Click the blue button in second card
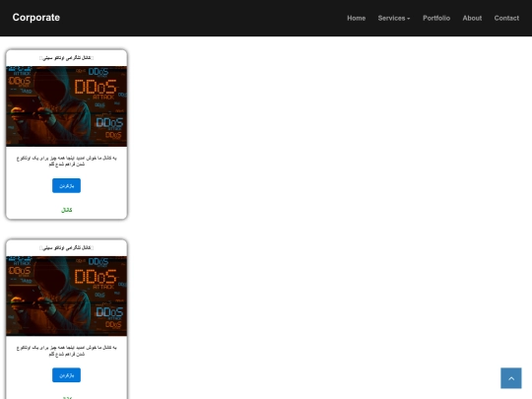Viewport: 532px width, 399px height. click(x=67, y=375)
